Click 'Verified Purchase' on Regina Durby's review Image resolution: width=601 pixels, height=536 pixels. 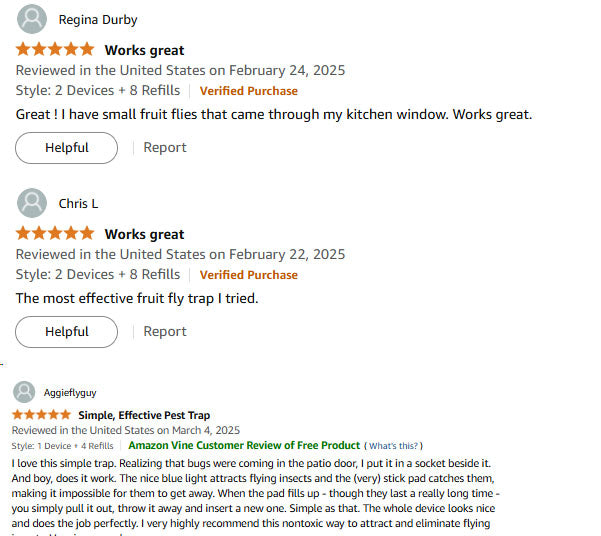pyautogui.click(x=248, y=91)
